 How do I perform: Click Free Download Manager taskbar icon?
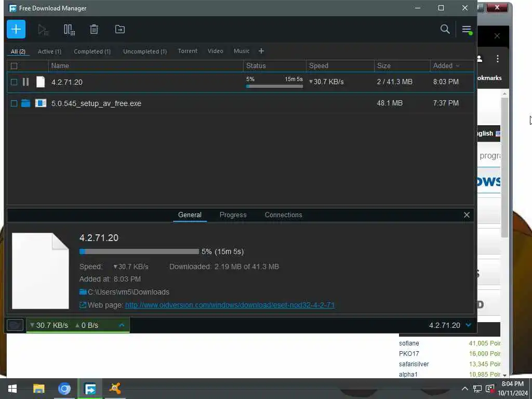[90, 389]
